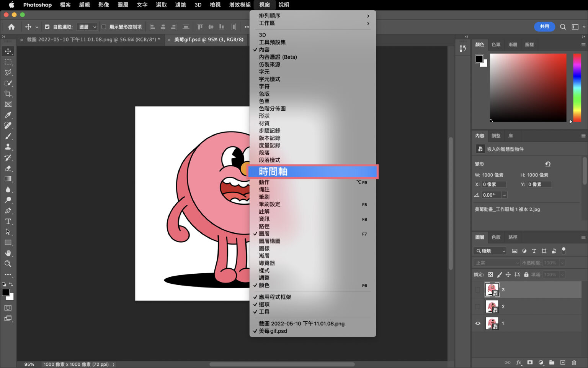Toggle layer filter on/off switch
588x368 pixels.
pyautogui.click(x=563, y=250)
